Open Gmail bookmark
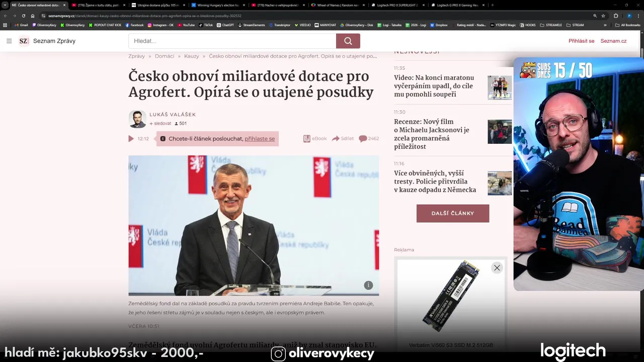 pos(21,25)
